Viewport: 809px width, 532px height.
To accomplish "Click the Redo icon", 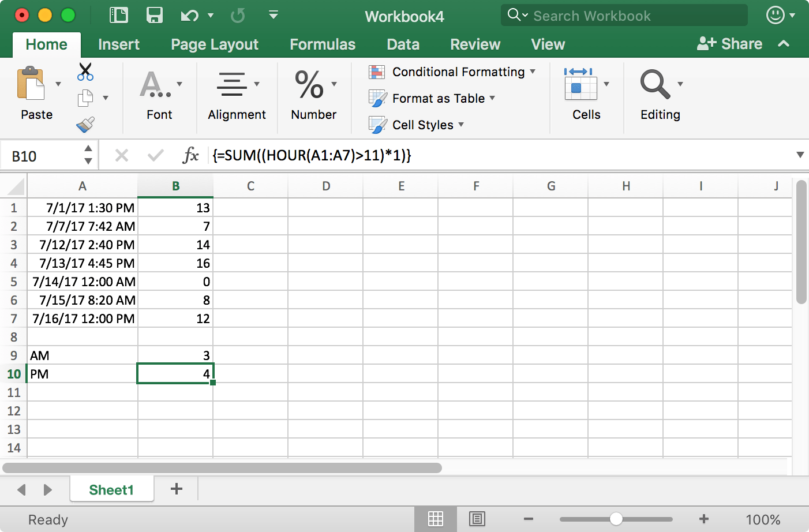I will click(x=237, y=15).
